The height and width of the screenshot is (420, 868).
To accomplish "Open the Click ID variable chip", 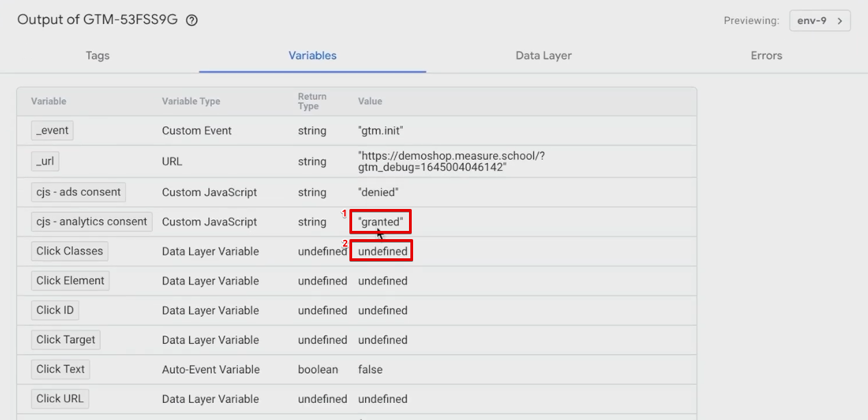I will pos(55,310).
